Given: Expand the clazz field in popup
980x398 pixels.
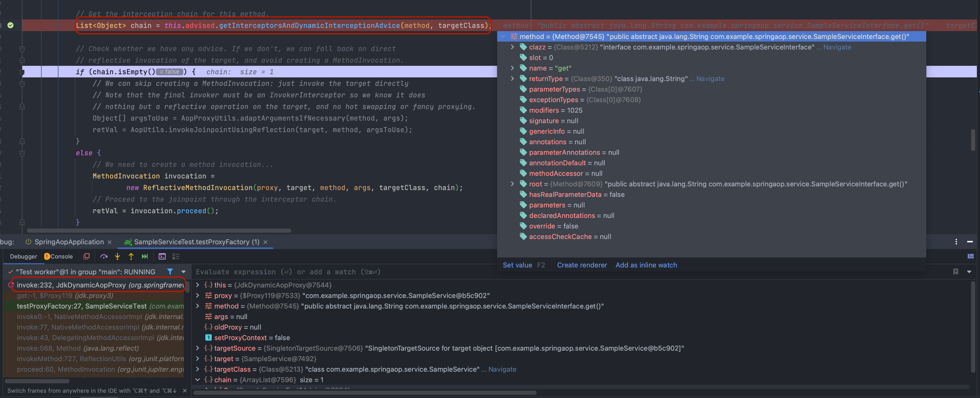Looking at the screenshot, I should pos(512,47).
